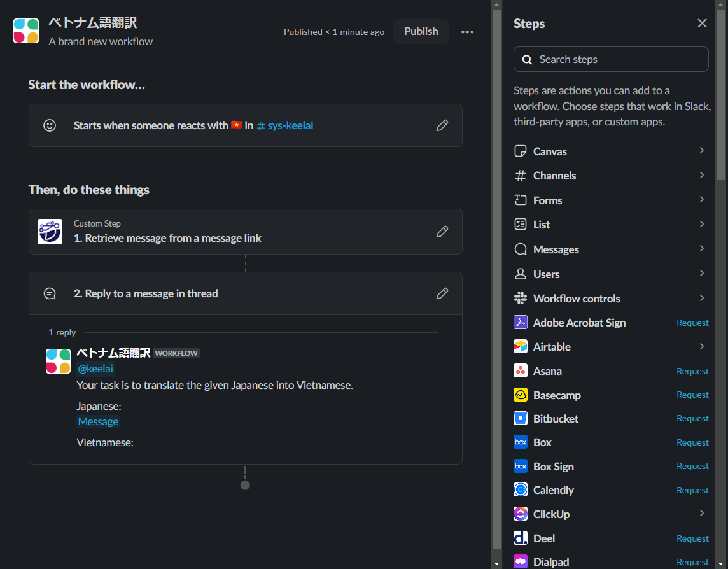Click the Box Sign app icon
The height and width of the screenshot is (569, 728).
pos(521,466)
